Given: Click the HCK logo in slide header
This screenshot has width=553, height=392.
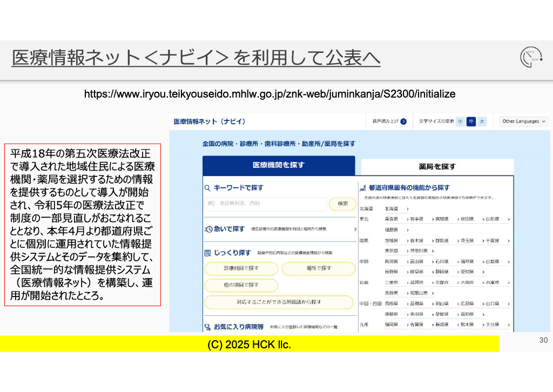Looking at the screenshot, I should click(x=530, y=57).
